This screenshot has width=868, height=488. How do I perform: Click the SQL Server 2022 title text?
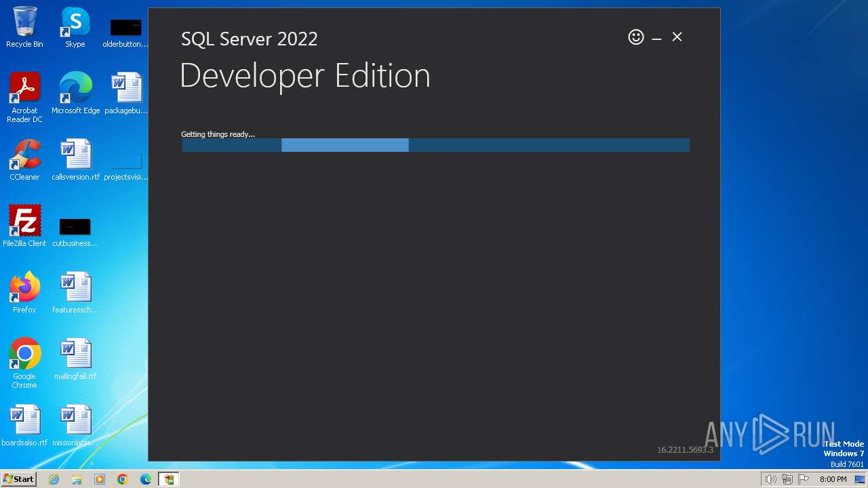[249, 39]
